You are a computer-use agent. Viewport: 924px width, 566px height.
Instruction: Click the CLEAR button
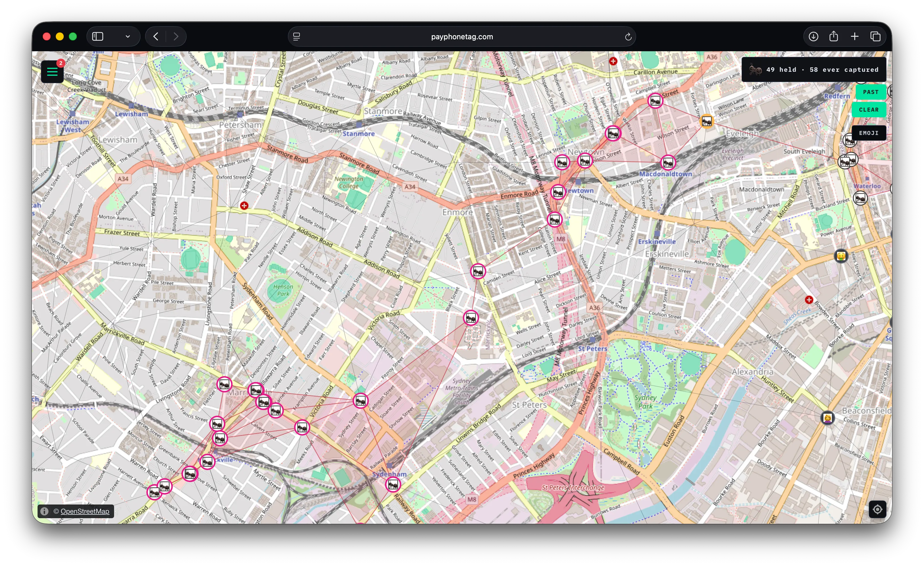click(869, 110)
